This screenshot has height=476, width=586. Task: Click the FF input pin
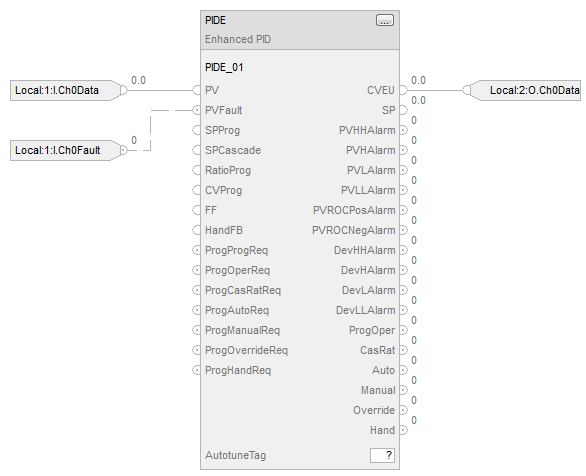(197, 210)
